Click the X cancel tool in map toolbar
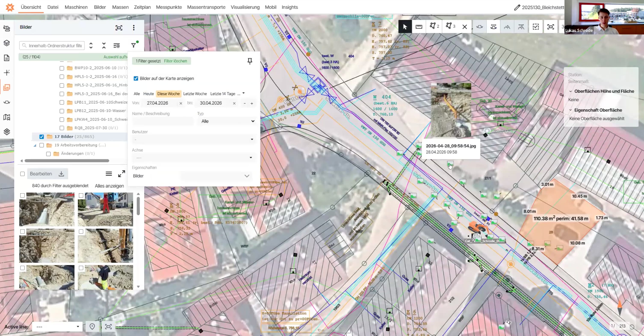The height and width of the screenshot is (336, 644). coord(464,27)
